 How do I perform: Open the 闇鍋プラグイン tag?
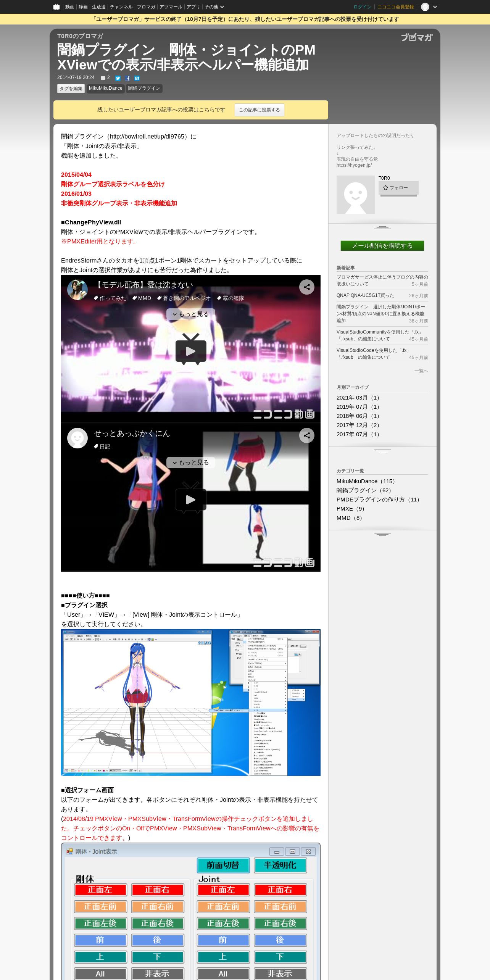[144, 89]
